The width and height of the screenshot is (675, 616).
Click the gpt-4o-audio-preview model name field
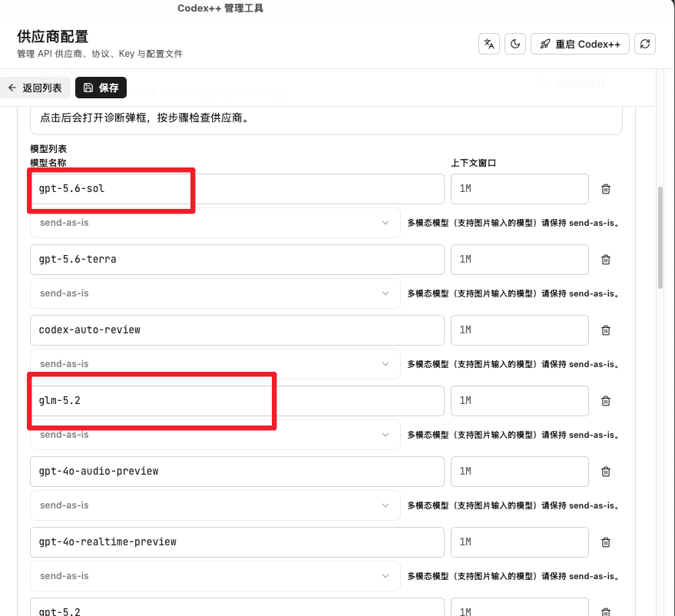pos(237,472)
